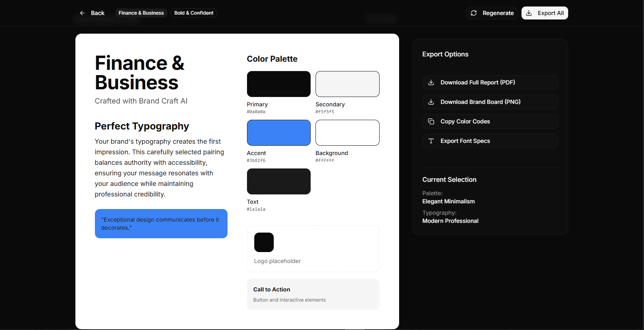The width and height of the screenshot is (644, 330).
Task: Click the Call to Action card
Action: pos(313,294)
